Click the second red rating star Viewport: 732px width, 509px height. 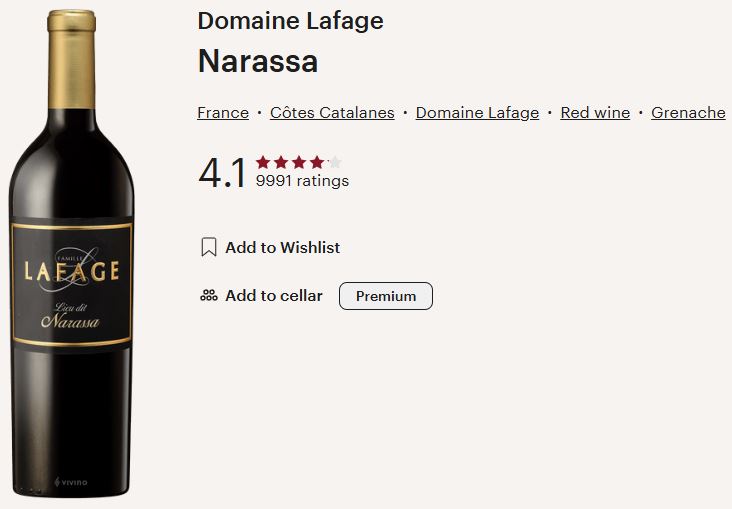[x=281, y=163]
